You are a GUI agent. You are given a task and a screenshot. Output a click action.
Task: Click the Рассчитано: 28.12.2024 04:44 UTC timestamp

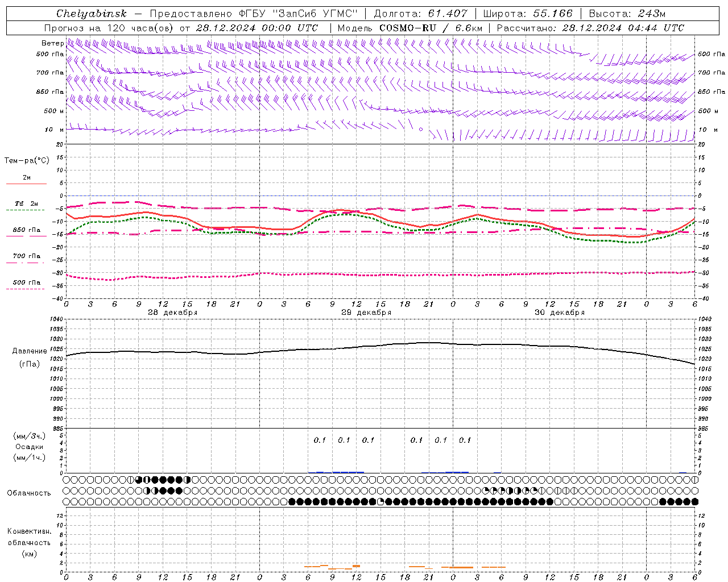point(590,28)
